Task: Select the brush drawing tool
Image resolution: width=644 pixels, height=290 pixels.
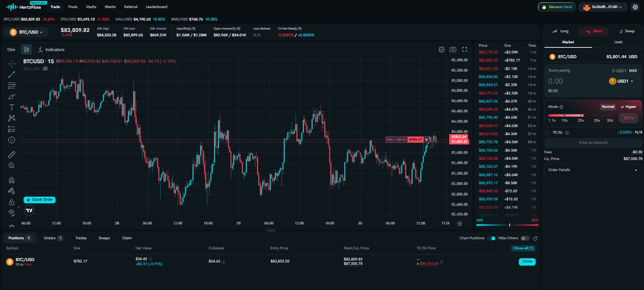Action: pyautogui.click(x=11, y=96)
